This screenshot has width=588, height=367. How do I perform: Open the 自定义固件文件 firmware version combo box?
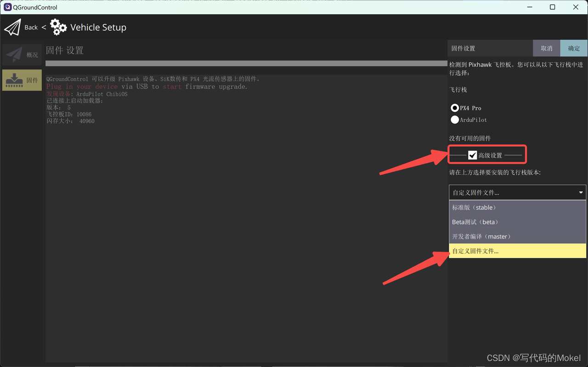point(517,192)
